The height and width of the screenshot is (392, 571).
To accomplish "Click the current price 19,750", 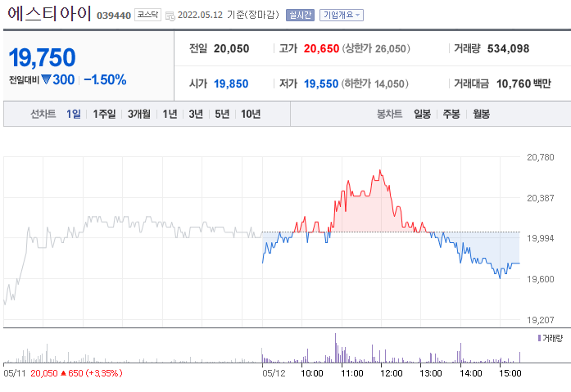I will tap(43, 58).
